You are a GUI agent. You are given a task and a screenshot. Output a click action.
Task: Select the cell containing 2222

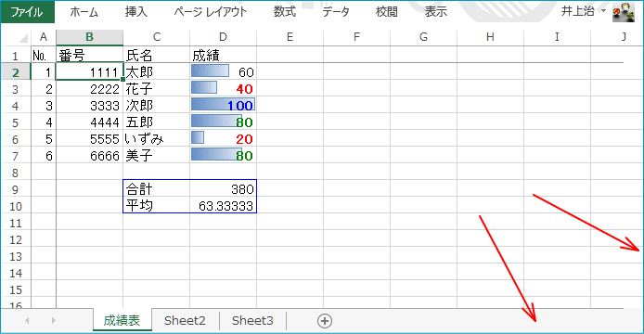(x=89, y=89)
